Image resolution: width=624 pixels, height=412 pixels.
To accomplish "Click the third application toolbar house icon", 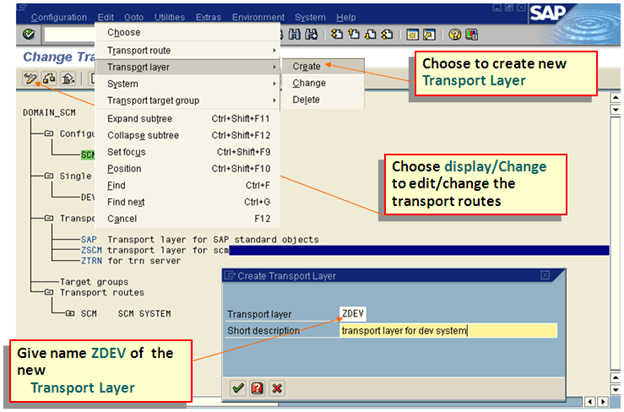I will click(x=68, y=78).
